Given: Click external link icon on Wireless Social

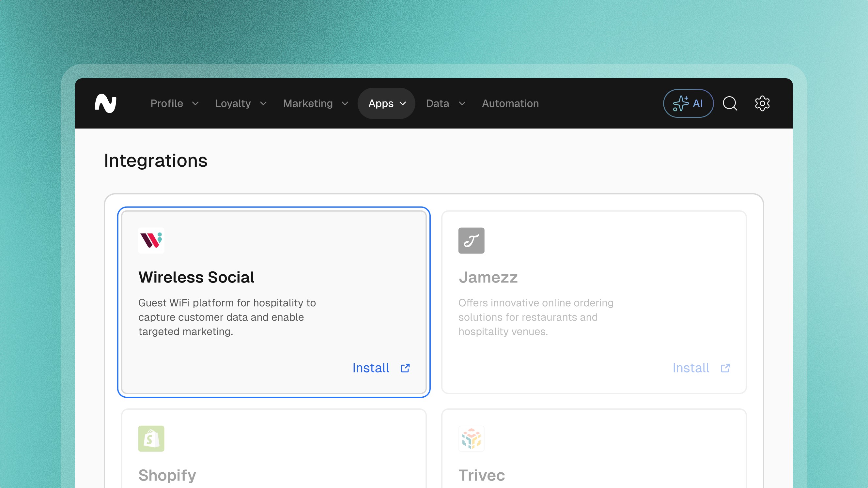Looking at the screenshot, I should tap(405, 368).
